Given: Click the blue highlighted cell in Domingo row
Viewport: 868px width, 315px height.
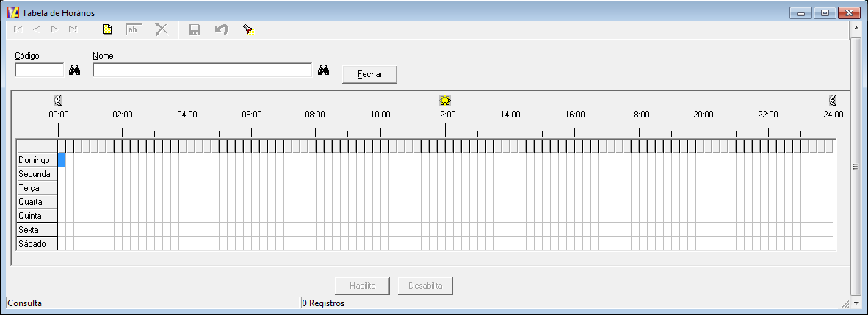Looking at the screenshot, I should point(62,160).
